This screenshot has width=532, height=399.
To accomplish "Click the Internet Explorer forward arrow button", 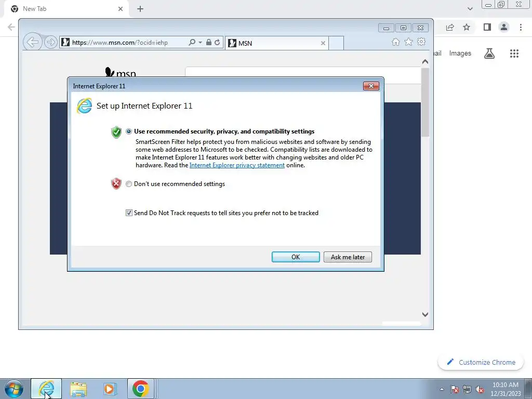I will point(50,43).
